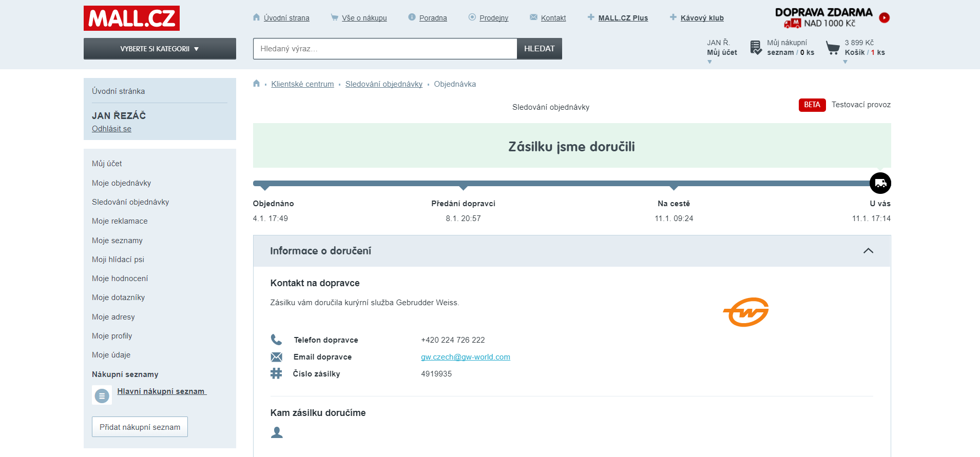Click the delivery truck icon on progress bar
Image resolution: width=980 pixels, height=457 pixels.
point(880,183)
